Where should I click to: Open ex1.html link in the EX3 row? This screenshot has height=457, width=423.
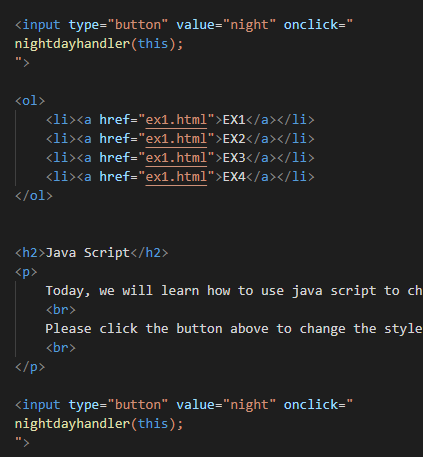pyautogui.click(x=176, y=158)
